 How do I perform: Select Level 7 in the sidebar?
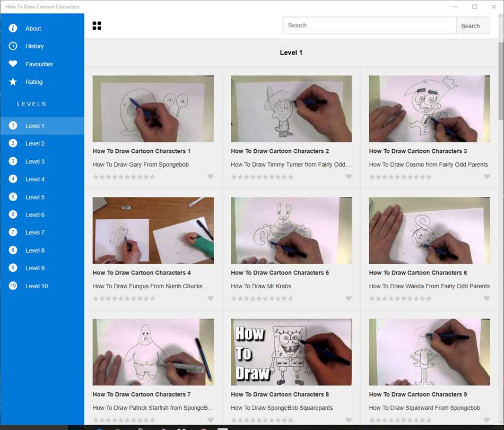[42, 232]
